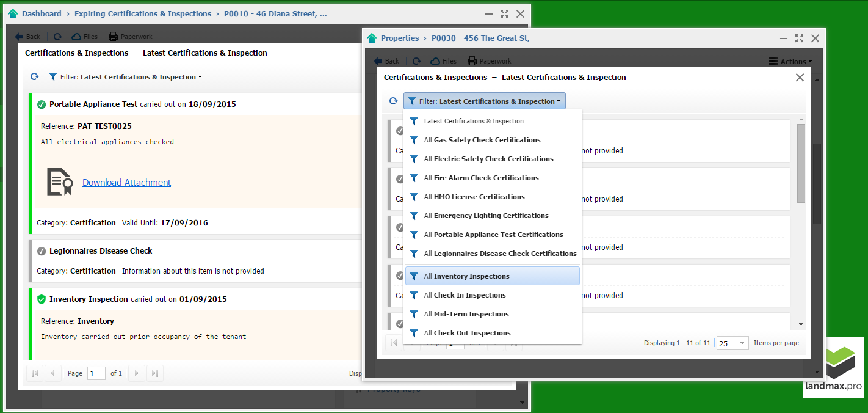Click the Download Attachment link
The width and height of the screenshot is (868, 413).
coord(126,182)
